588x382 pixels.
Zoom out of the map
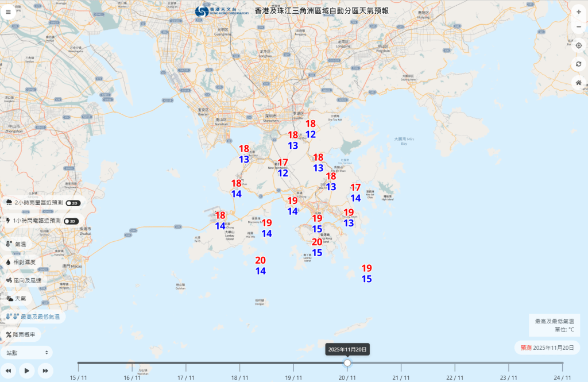pyautogui.click(x=579, y=26)
